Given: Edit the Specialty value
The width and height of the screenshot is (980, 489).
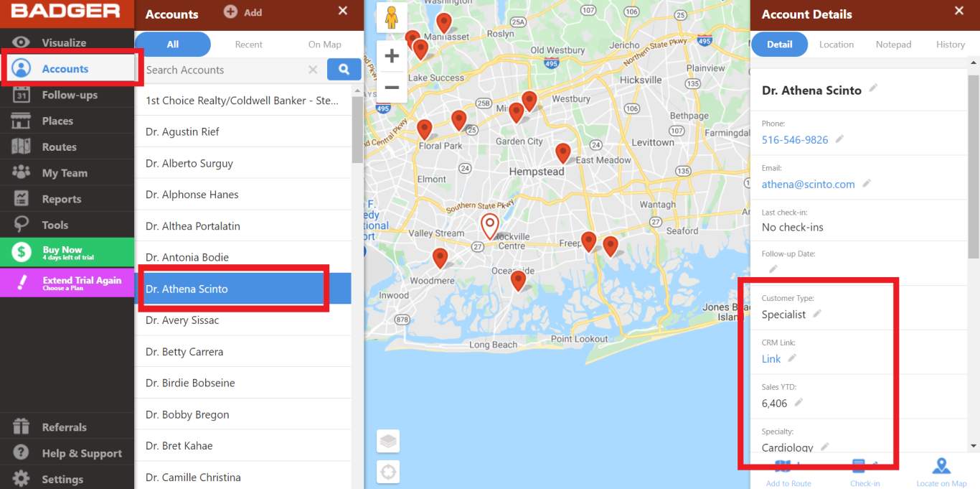Looking at the screenshot, I should 825,447.
